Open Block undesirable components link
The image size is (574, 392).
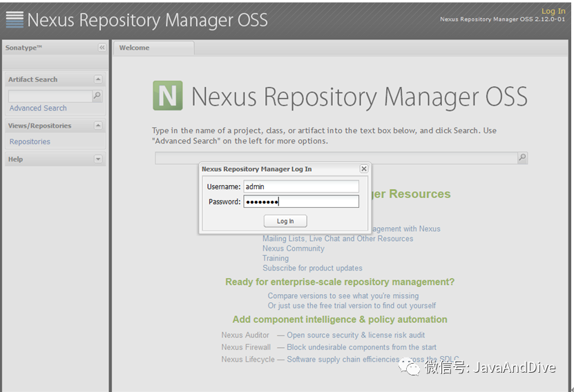(361, 347)
